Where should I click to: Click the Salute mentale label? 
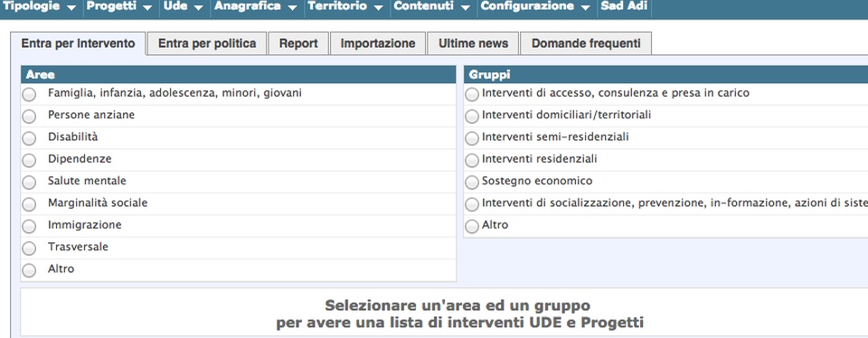pyautogui.click(x=87, y=181)
